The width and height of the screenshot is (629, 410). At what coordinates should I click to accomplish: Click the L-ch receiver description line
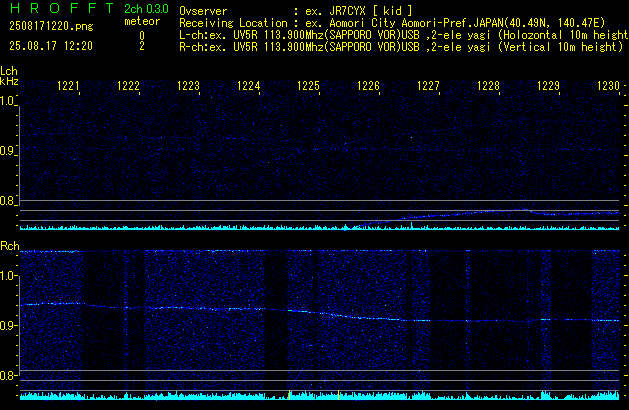point(404,35)
